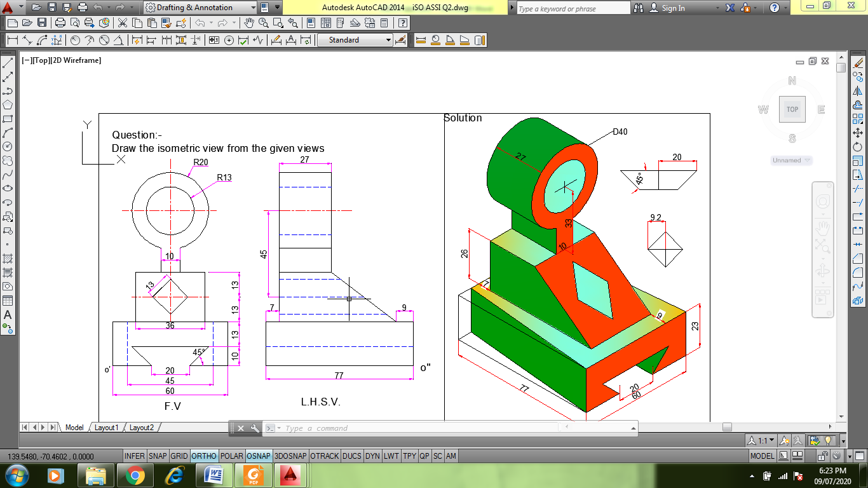Click the Pan hand icon in toolbar
868x488 pixels.
click(x=248, y=23)
